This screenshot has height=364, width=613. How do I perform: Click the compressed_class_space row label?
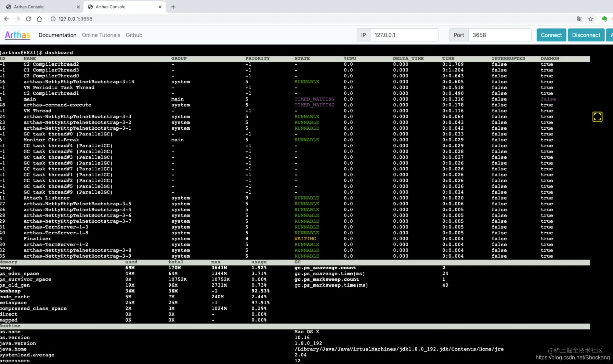pos(33,309)
